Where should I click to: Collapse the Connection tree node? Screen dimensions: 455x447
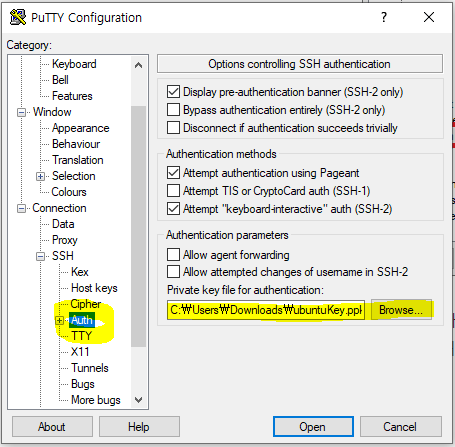[21, 208]
